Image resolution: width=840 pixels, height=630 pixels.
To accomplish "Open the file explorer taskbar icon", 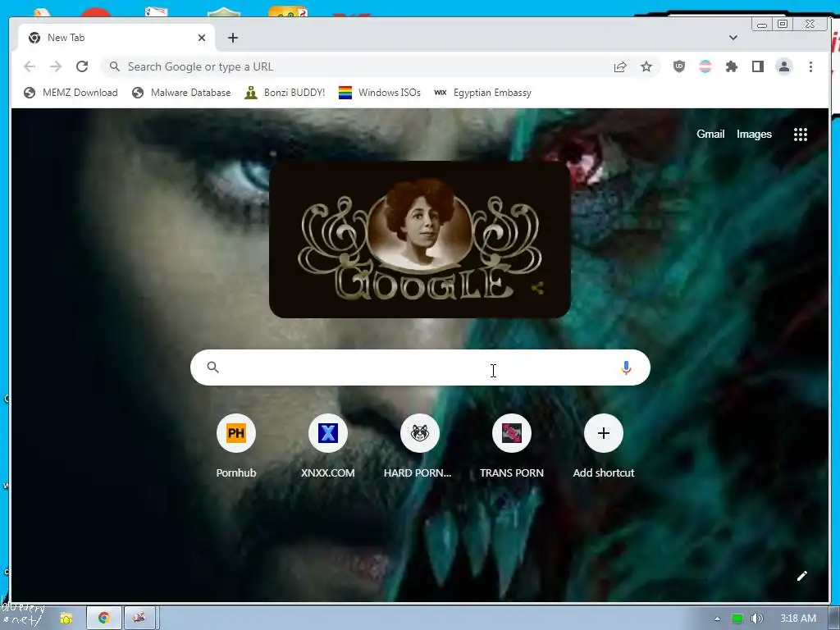I will point(66,619).
